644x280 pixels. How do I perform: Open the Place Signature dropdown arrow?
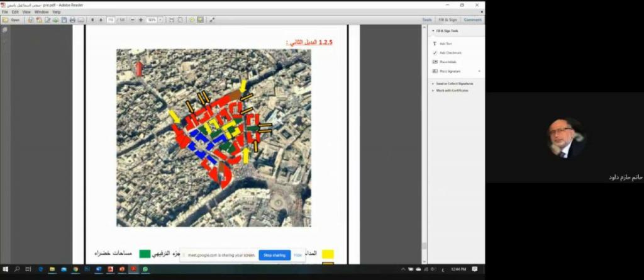[479, 71]
